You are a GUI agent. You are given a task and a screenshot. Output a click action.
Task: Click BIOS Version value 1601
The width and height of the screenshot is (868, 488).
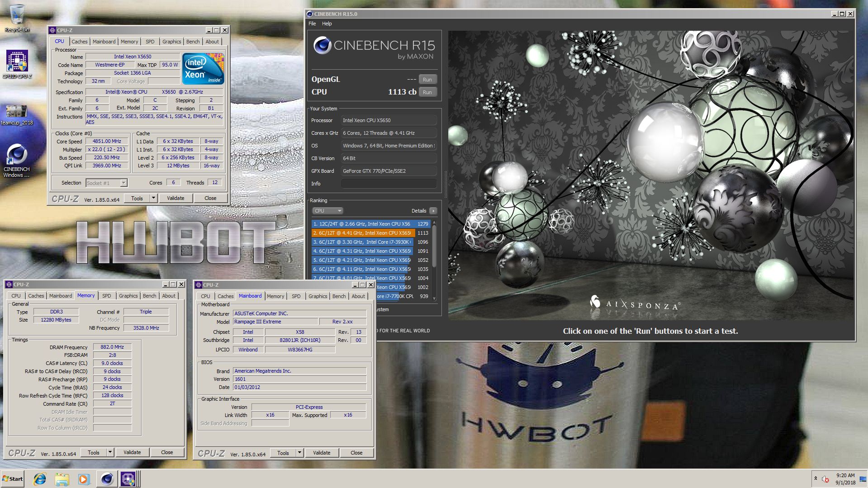299,379
